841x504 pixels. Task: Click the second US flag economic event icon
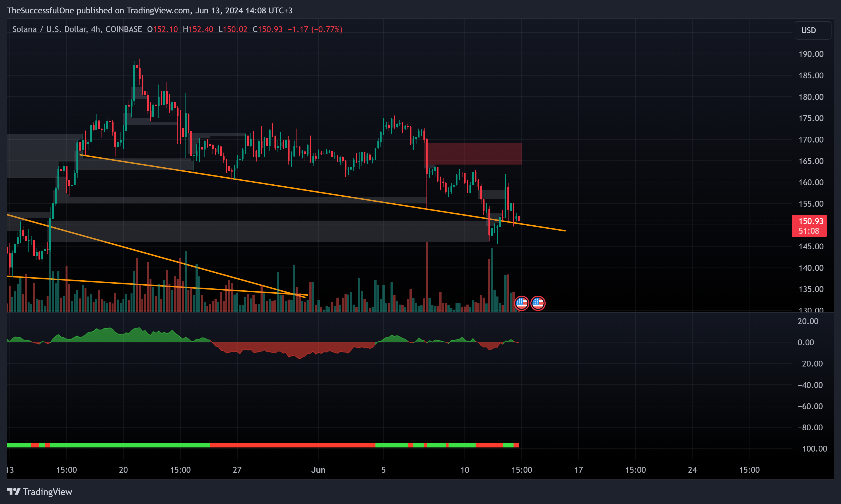click(538, 303)
